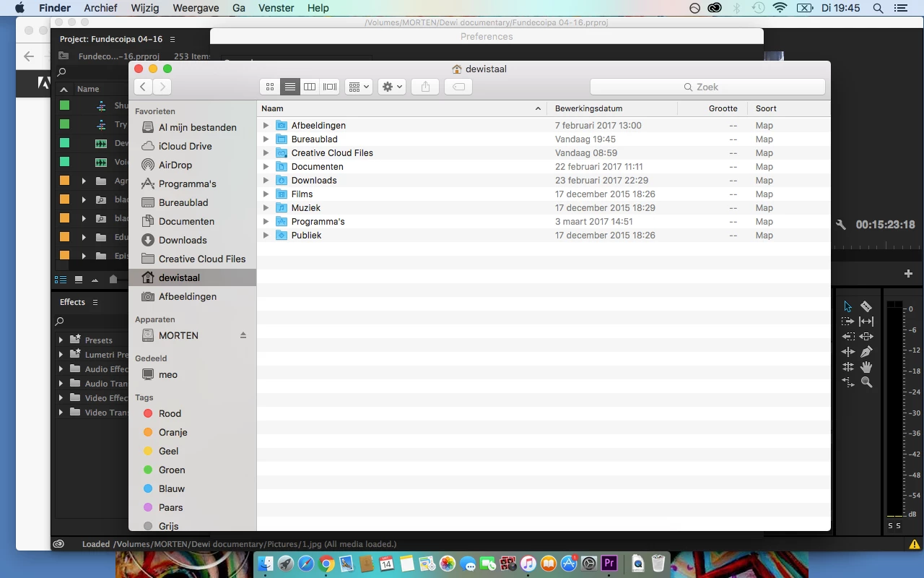Switch Premiere project panel to list view
The width and height of the screenshot is (924, 578).
pyautogui.click(x=61, y=279)
